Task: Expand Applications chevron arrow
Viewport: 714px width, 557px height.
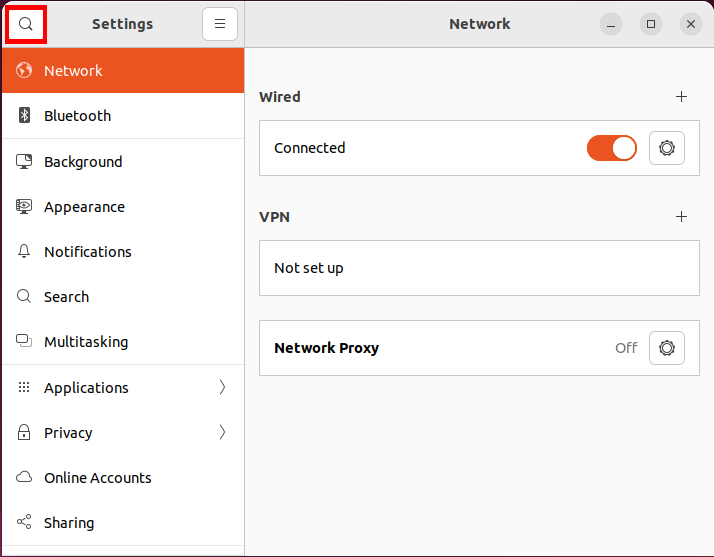Action: pos(222,387)
